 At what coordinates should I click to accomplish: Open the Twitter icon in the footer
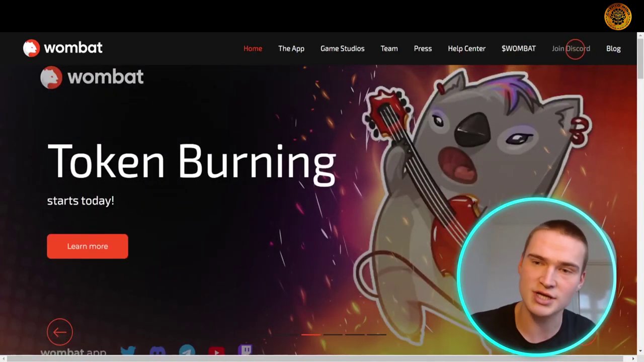pos(128,350)
